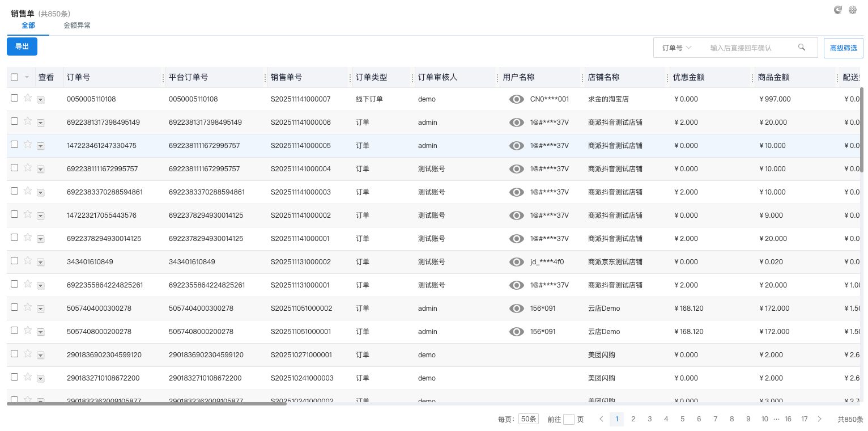Click column drag handle after 平台订单号 header
Image resolution: width=868 pixels, height=431 pixels.
[266, 78]
